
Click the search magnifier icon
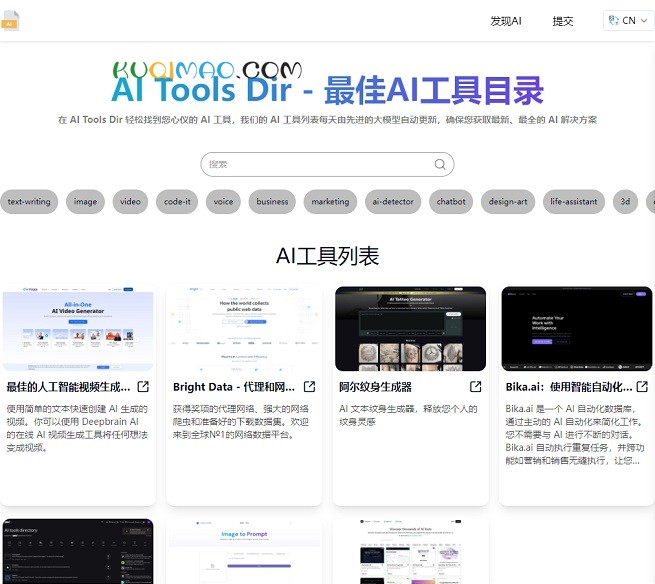click(x=440, y=164)
